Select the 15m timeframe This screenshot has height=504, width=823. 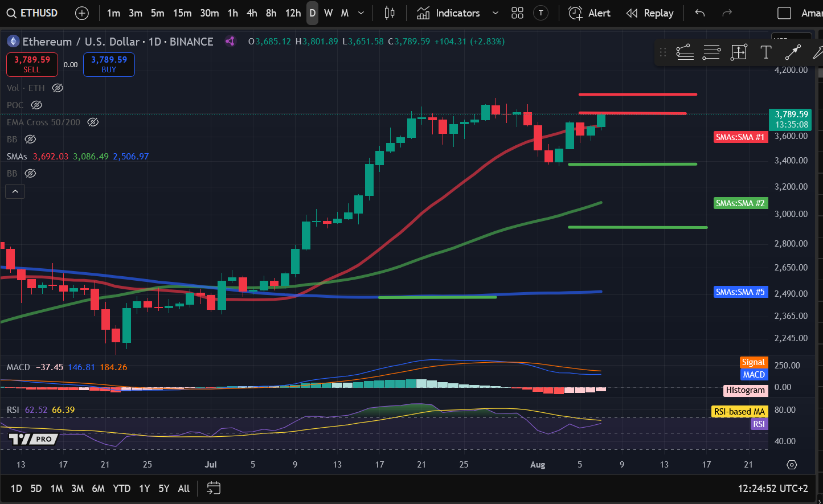182,13
